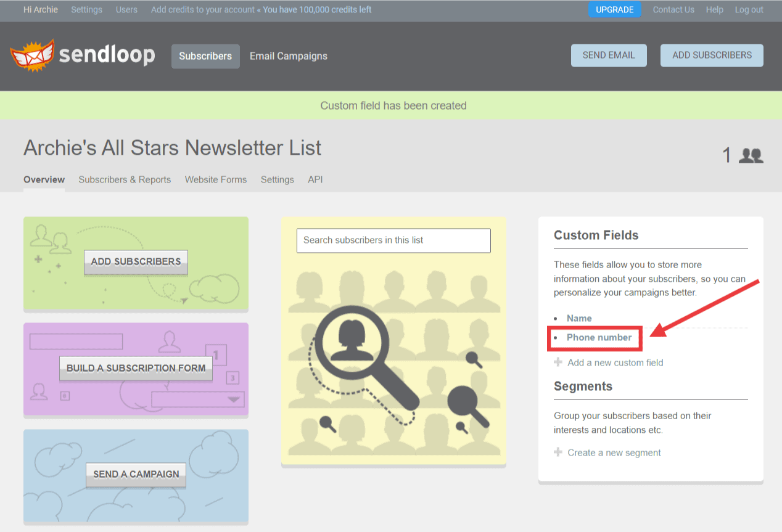Click BUILD A SUBSCRIPTION FORM
The image size is (782, 532).
coord(136,368)
